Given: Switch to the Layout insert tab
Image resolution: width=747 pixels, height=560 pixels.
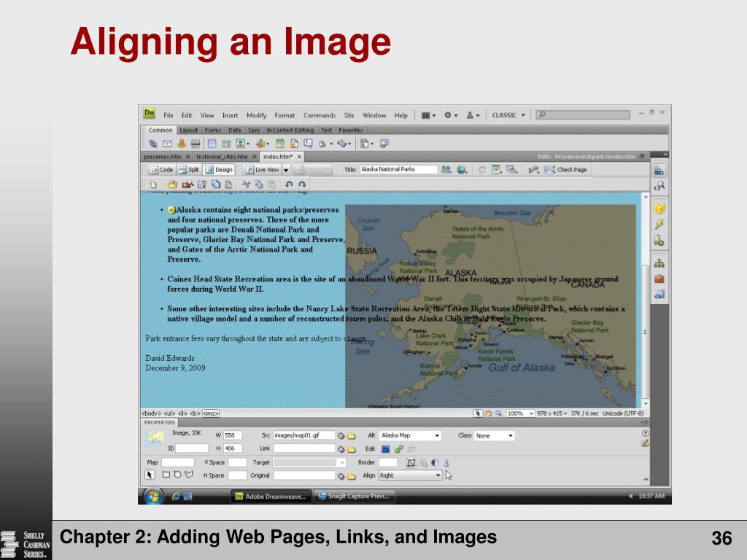Looking at the screenshot, I should [x=189, y=130].
